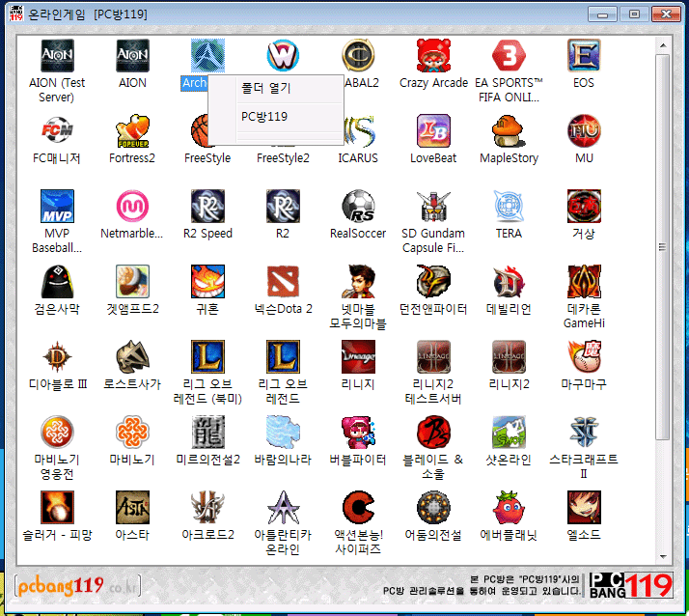Launch the 슬러거 - 피망 icon
The width and height of the screenshot is (689, 616).
(57, 508)
